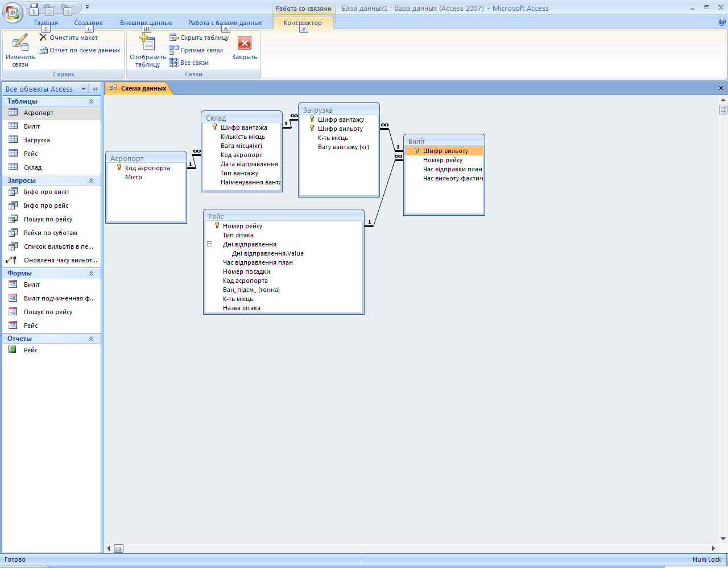This screenshot has height=568, width=728.
Task: Open the quick access toolbar customize dropdown
Action: tap(87, 7)
